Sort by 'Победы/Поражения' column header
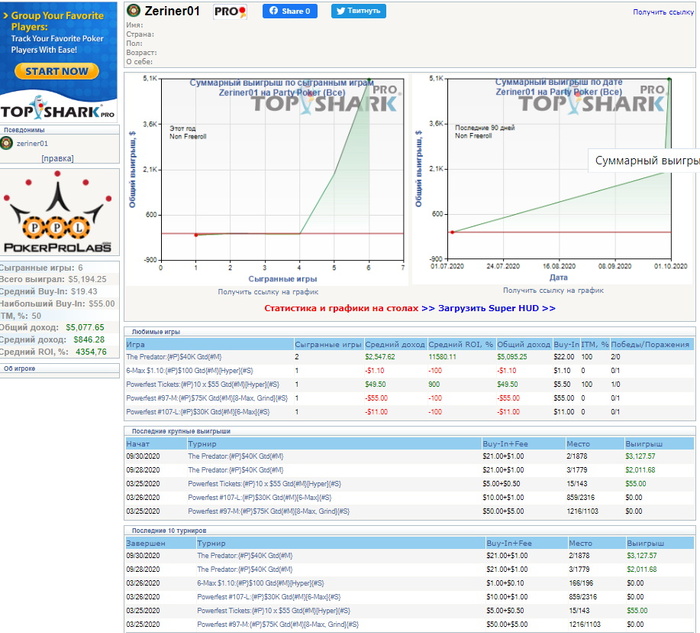Image resolution: width=700 pixels, height=633 pixels. [x=650, y=345]
